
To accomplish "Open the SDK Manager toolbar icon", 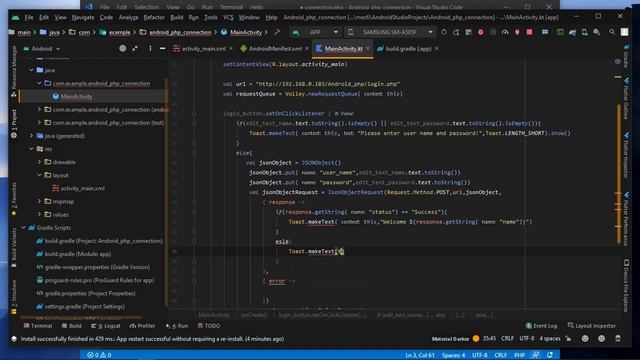I will click(x=597, y=32).
